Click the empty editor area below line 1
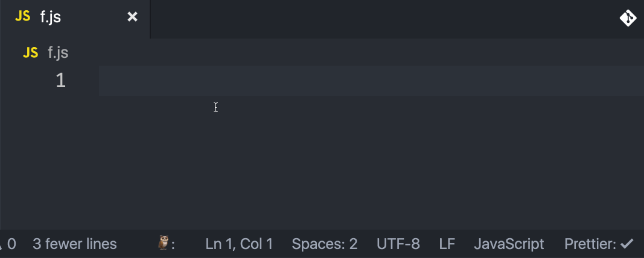Viewport: 644px width, 258px height. click(371, 162)
